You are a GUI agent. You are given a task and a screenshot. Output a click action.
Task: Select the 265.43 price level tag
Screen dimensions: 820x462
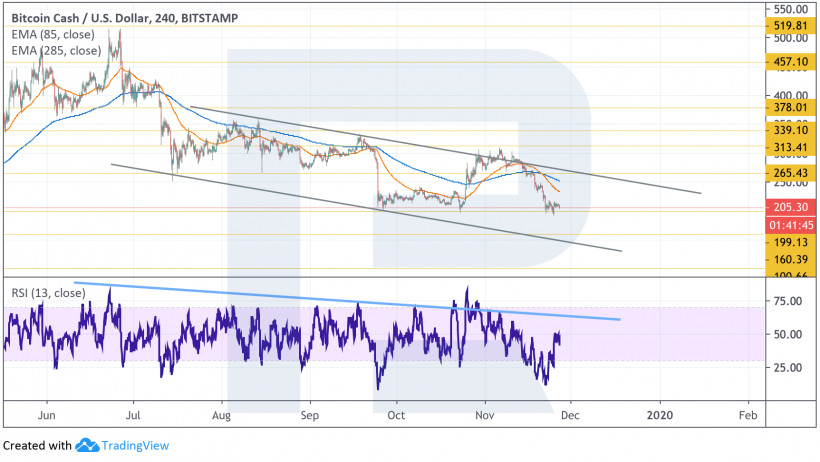pos(783,173)
